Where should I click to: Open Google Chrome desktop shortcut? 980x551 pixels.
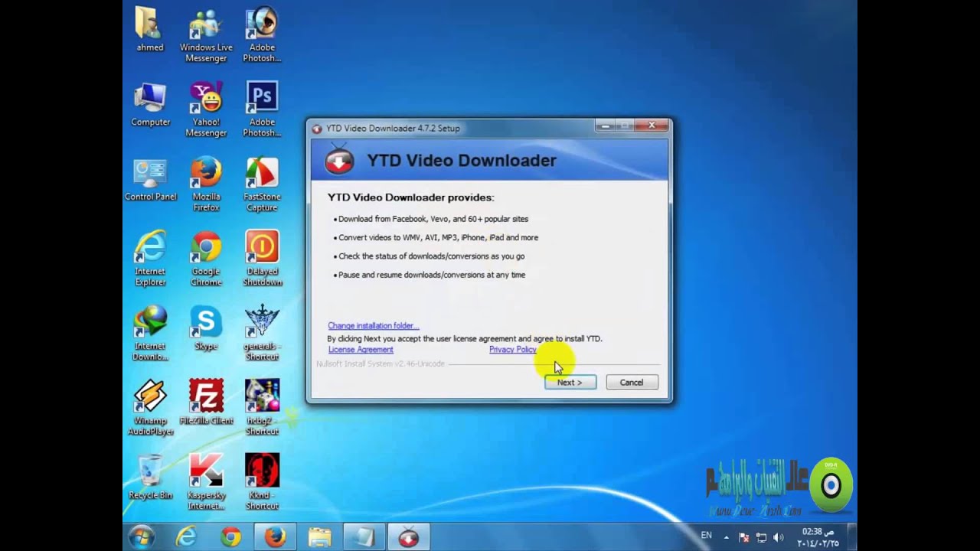(206, 259)
